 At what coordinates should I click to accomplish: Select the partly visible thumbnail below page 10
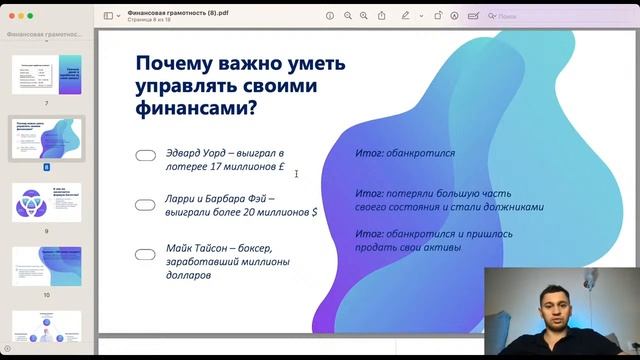point(47,327)
